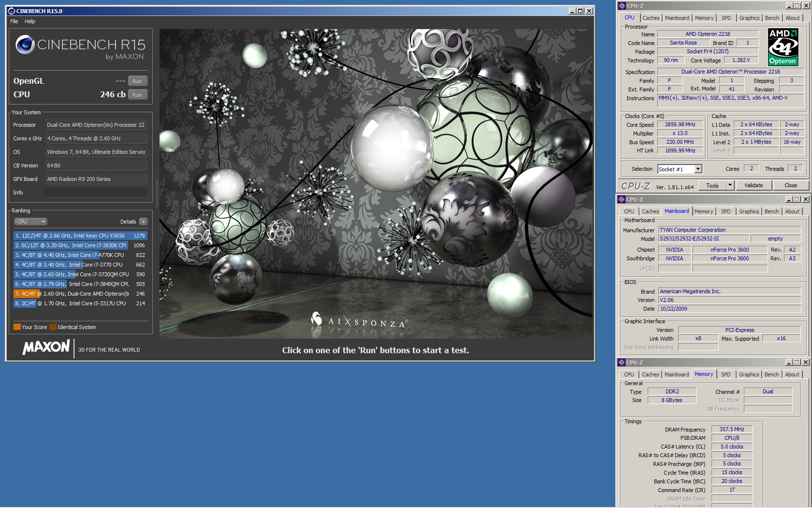Open Graphics tab in middle CPU-Z window
Image resolution: width=812 pixels, height=508 pixels.
tap(749, 211)
